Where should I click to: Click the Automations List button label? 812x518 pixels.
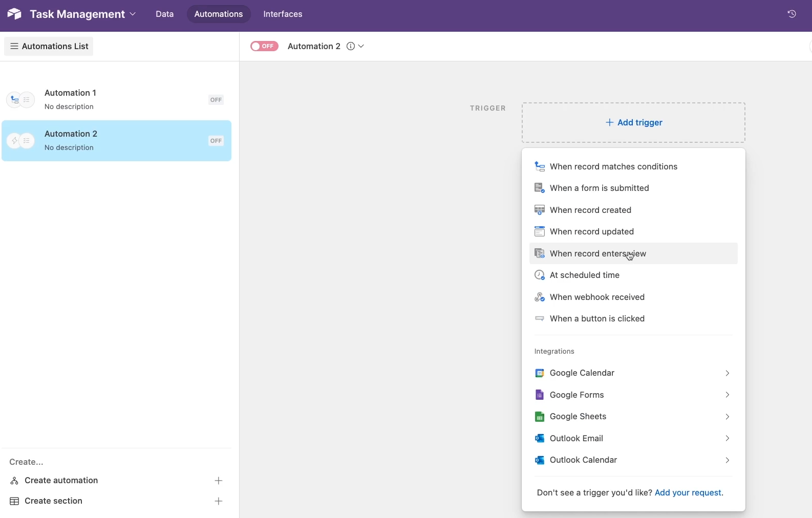point(55,46)
